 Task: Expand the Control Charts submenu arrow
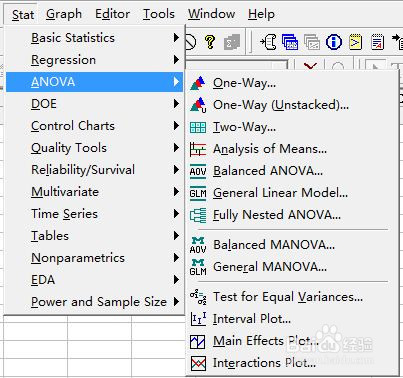pyautogui.click(x=176, y=126)
